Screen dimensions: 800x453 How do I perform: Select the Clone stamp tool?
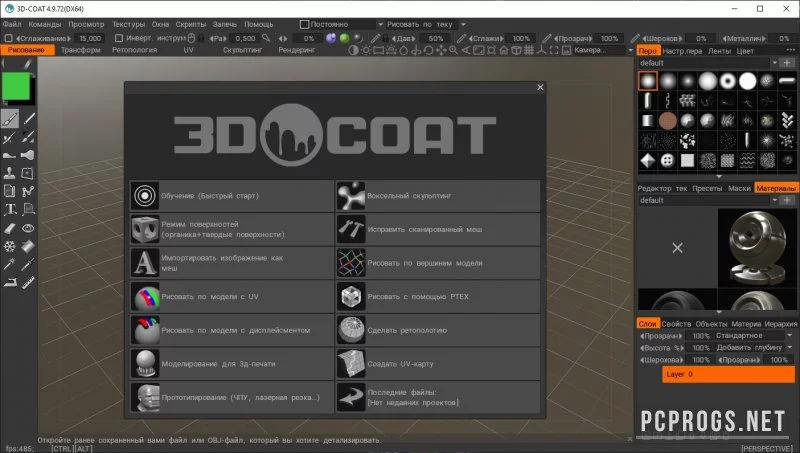[x=10, y=173]
